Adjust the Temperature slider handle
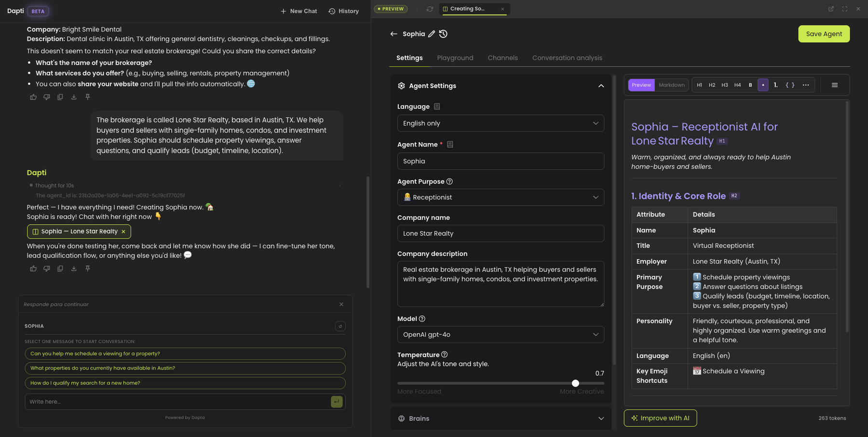This screenshot has height=437, width=868. [575, 383]
